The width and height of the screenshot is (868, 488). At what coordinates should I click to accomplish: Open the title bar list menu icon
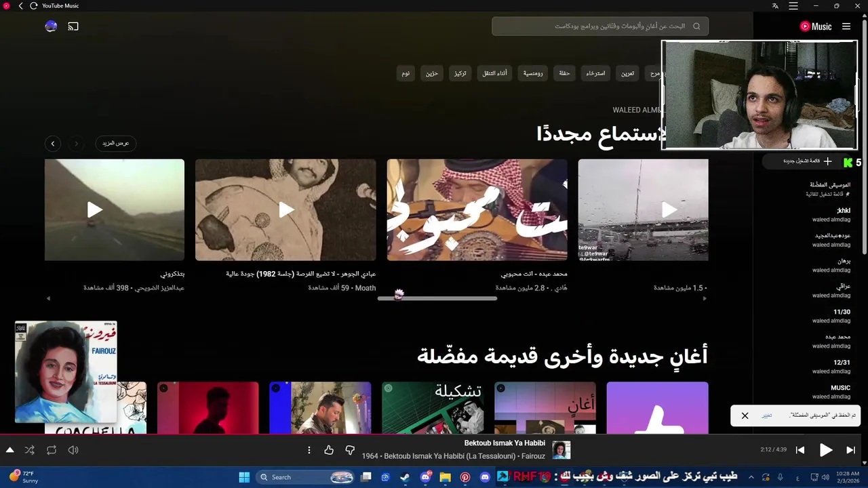(793, 5)
